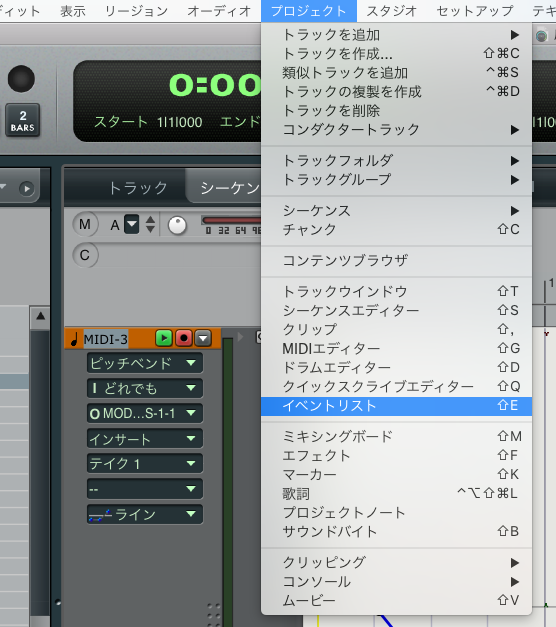Choose マーカー menu item
Image resolution: width=556 pixels, height=627 pixels.
pyautogui.click(x=396, y=474)
